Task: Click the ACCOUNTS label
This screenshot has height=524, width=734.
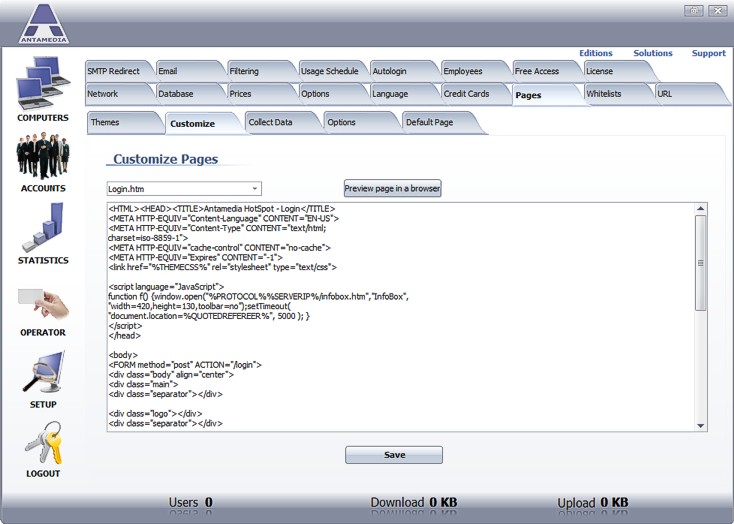Action: [x=43, y=188]
